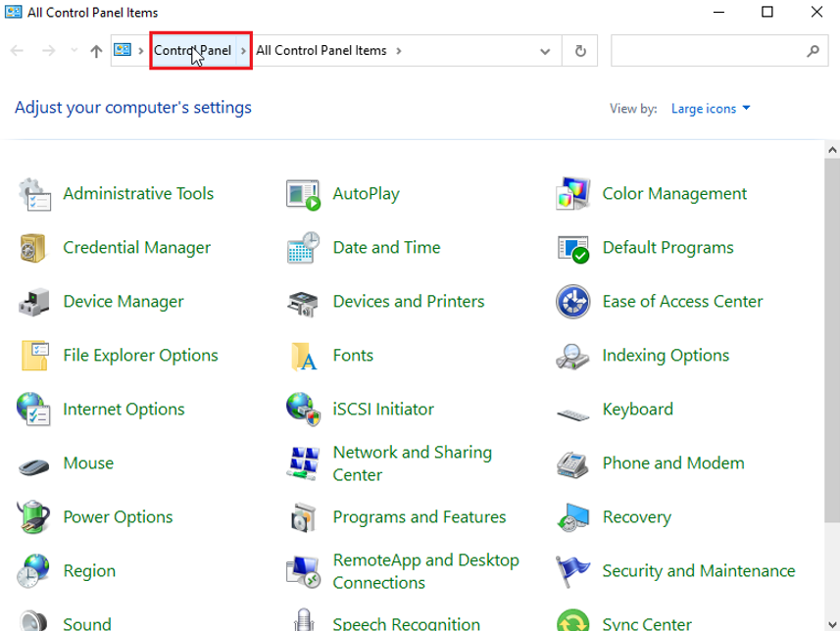The width and height of the screenshot is (840, 631).
Task: Select All Control Panel Items breadcrumb
Action: (x=321, y=51)
